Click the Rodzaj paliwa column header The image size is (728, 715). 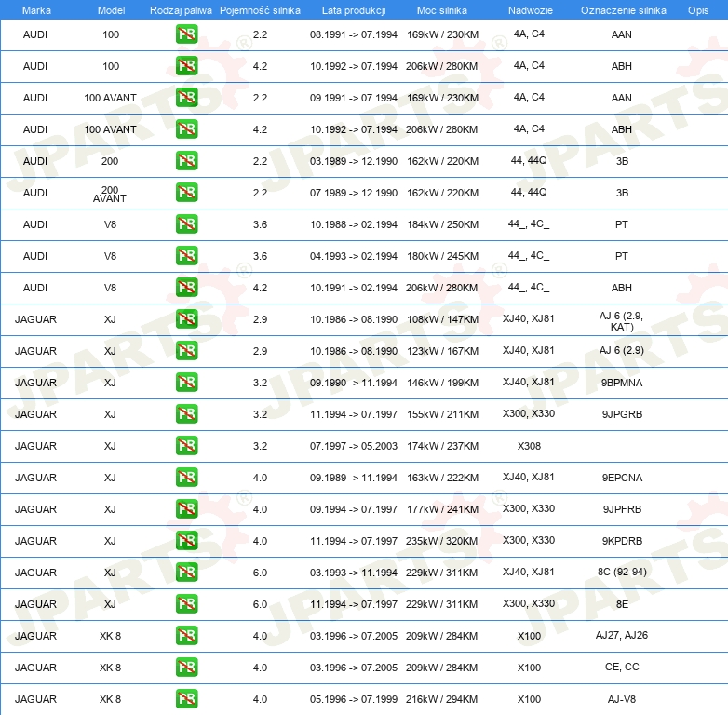181,10
